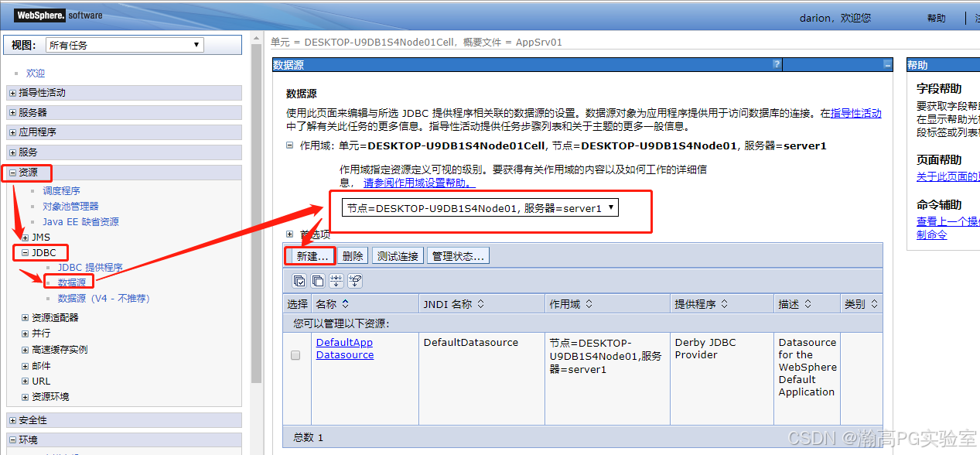The width and height of the screenshot is (980, 455).
Task: Expand the 服务器 section in navigation
Action: coord(12,113)
